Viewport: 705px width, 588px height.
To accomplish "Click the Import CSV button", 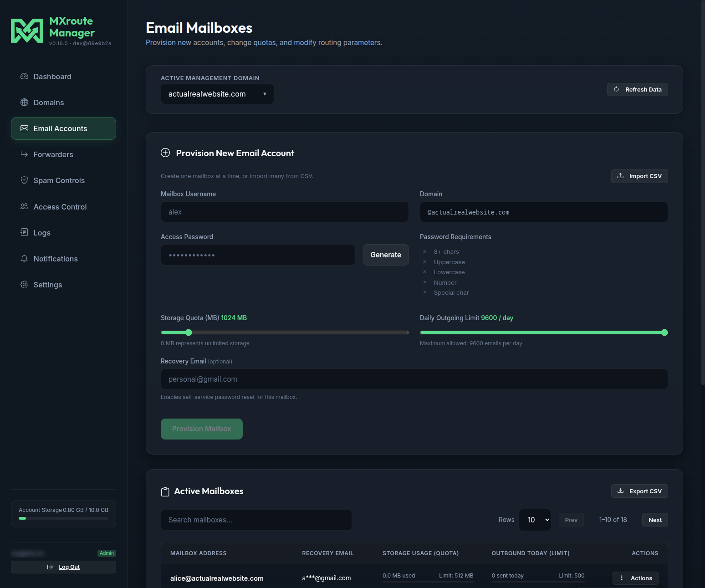I will (x=639, y=176).
